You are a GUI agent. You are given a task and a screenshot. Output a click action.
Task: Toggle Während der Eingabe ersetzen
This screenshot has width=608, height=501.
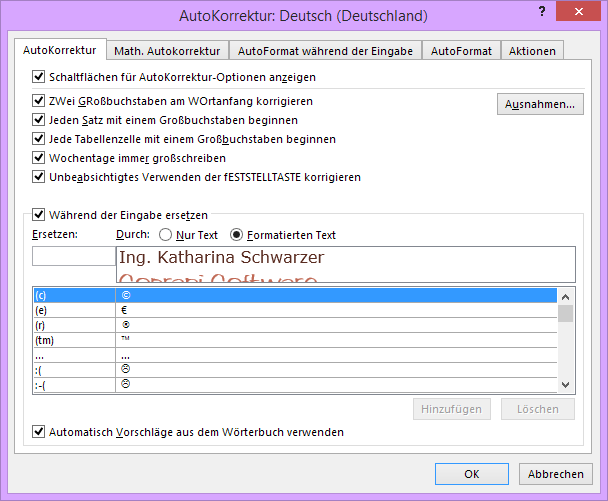pyautogui.click(x=39, y=214)
